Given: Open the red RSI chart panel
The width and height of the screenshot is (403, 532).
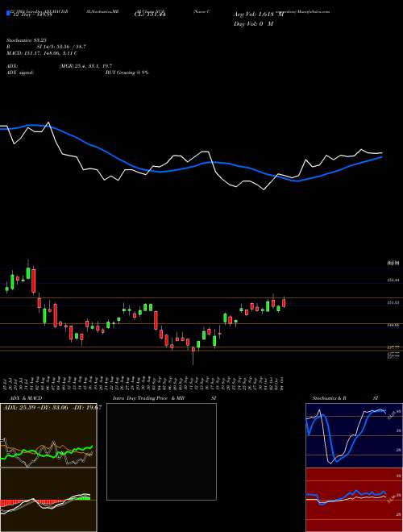Looking at the screenshot, I should tap(354, 500).
